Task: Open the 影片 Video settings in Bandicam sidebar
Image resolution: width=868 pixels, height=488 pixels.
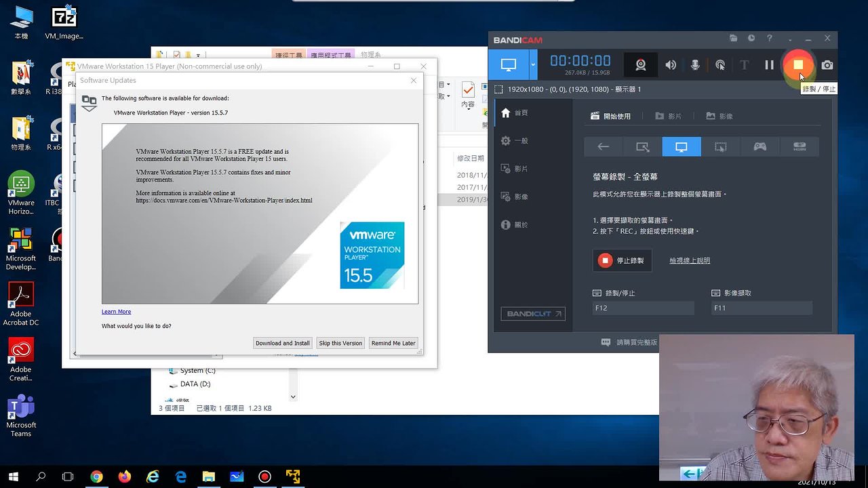Action: [x=515, y=169]
